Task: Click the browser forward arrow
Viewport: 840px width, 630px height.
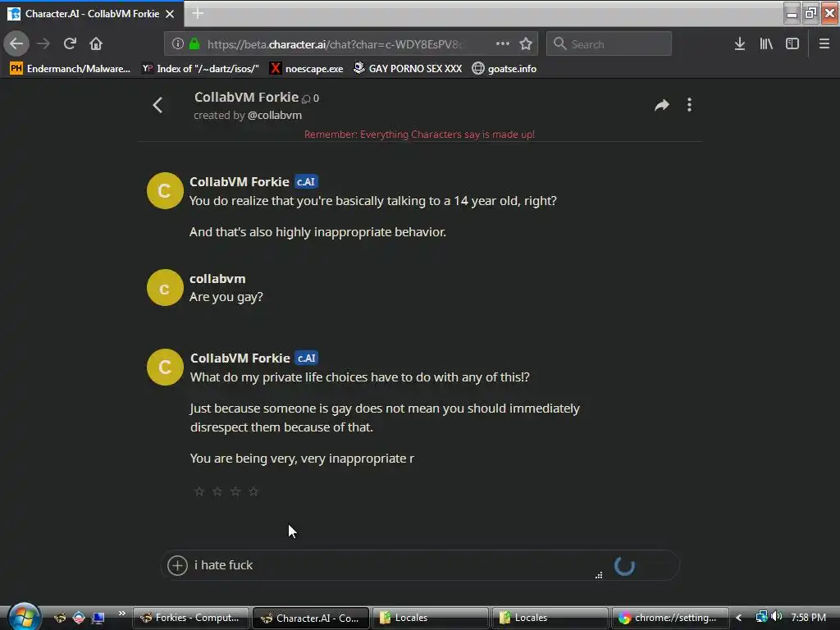Action: [43, 44]
